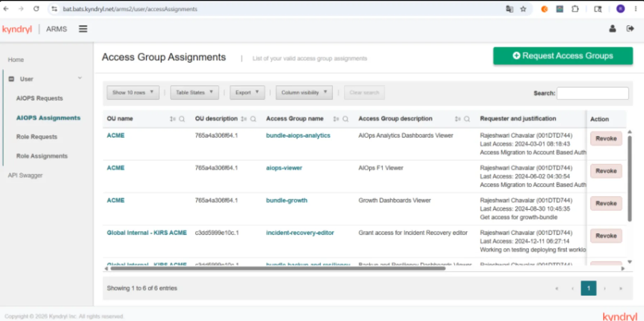Image resolution: width=644 pixels, height=321 pixels.
Task: Open search for OU description column
Action: (x=253, y=119)
